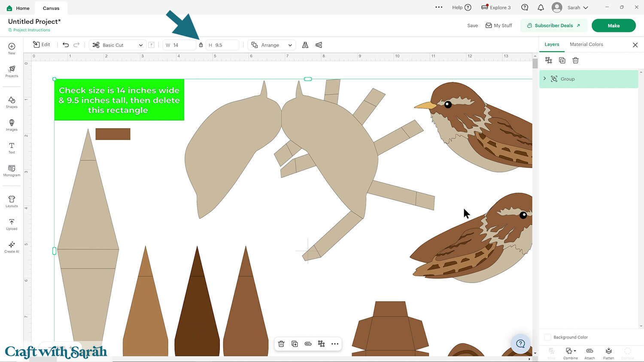The height and width of the screenshot is (362, 644).
Task: Flip the selection horizontally
Action: point(305,45)
